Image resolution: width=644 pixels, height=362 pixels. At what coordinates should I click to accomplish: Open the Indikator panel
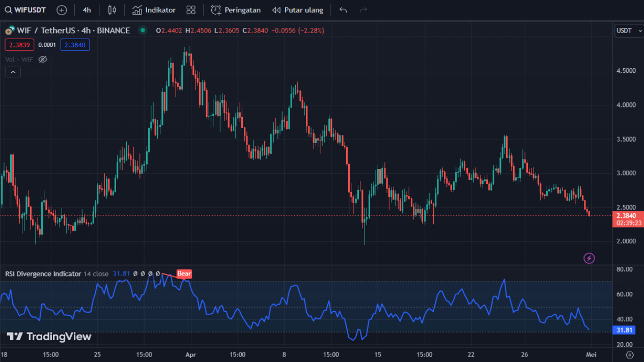pos(154,10)
